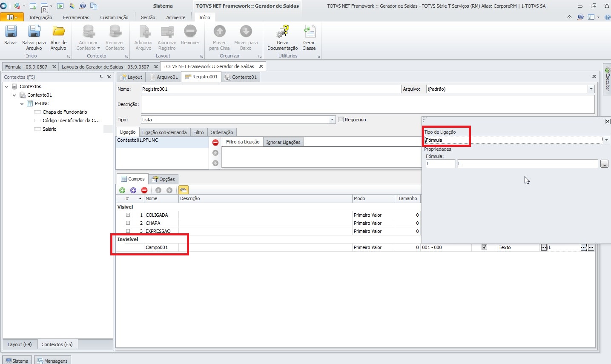Expand the Adicionar Contexto dropdown
This screenshot has width=611, height=364.
(x=98, y=48)
